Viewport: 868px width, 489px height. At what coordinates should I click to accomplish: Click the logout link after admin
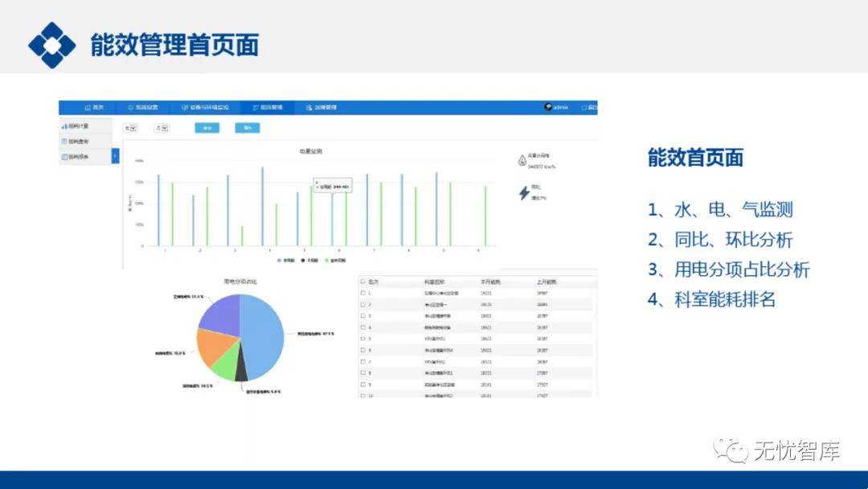(x=590, y=108)
